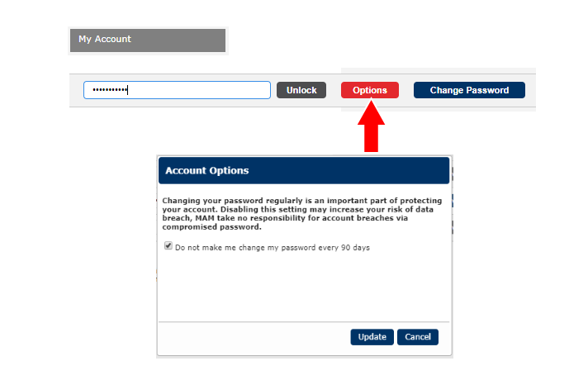This screenshot has width=588, height=380.
Task: Click the gray toolbar strip beside password field
Action: 76,90
